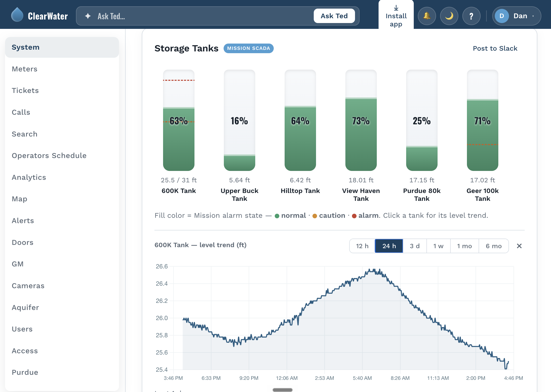
Task: Open Alerts in the sidebar
Action: click(x=62, y=221)
